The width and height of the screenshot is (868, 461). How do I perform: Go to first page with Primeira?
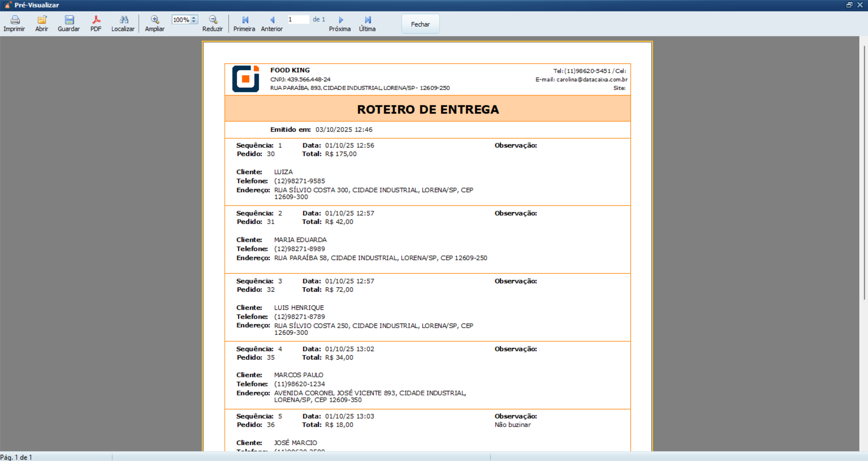(245, 20)
